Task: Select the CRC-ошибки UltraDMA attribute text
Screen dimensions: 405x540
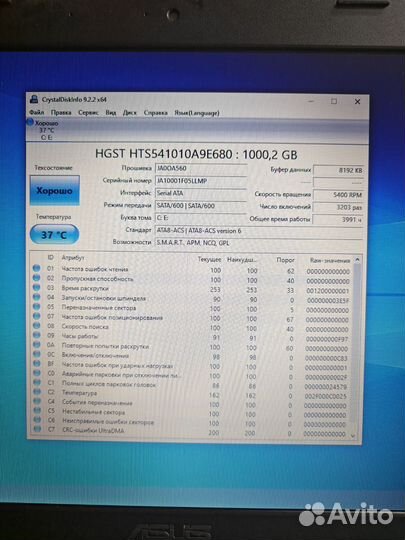Action: 93,430
